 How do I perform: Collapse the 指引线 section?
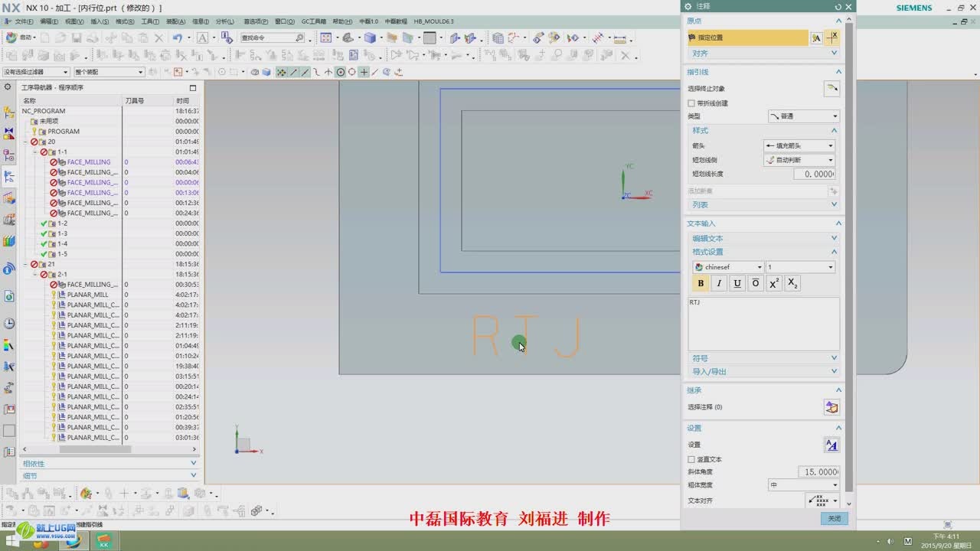click(838, 72)
